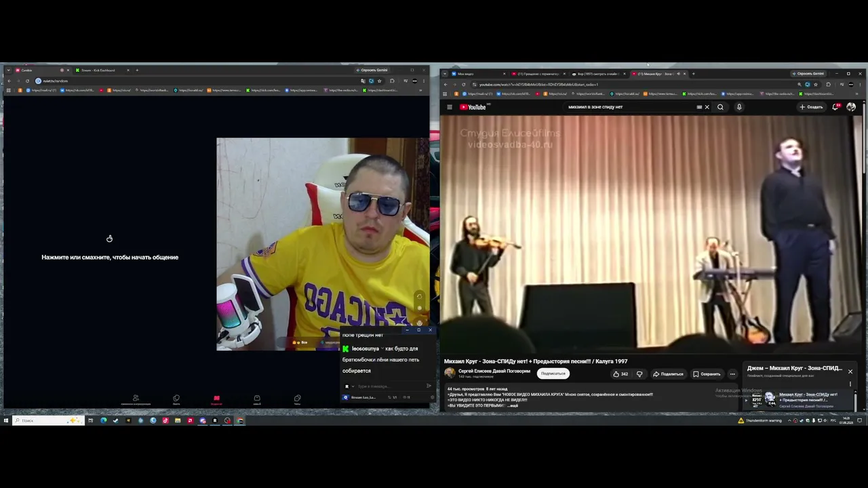Viewport: 868px width, 488px height.
Task: Open a new tab in the left browser
Action: pos(137,70)
